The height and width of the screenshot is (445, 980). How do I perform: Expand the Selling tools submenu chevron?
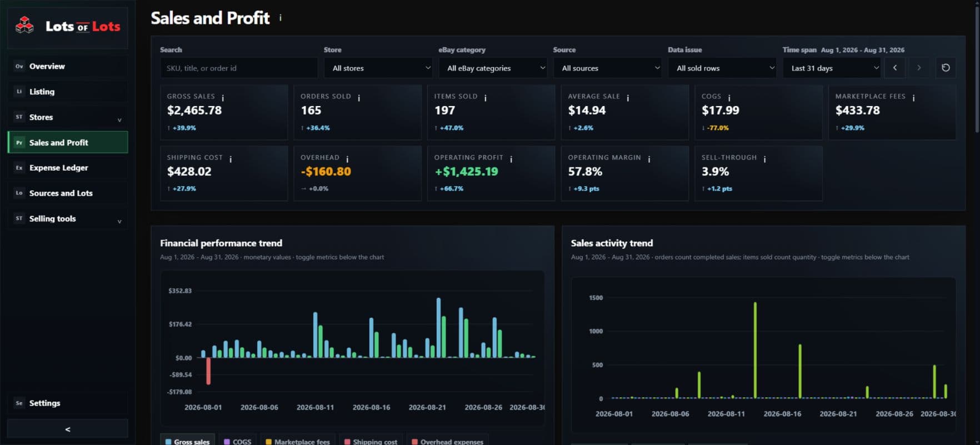(x=119, y=222)
